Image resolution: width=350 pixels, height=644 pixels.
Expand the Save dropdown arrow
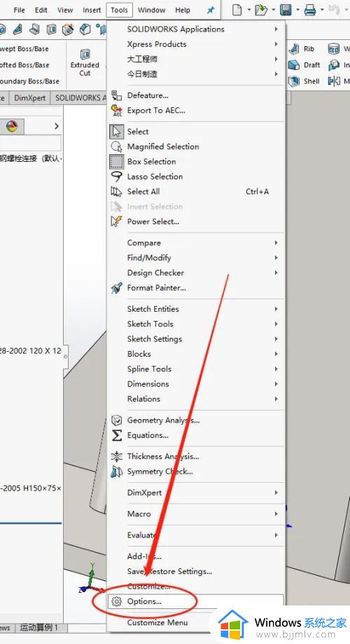tap(298, 10)
